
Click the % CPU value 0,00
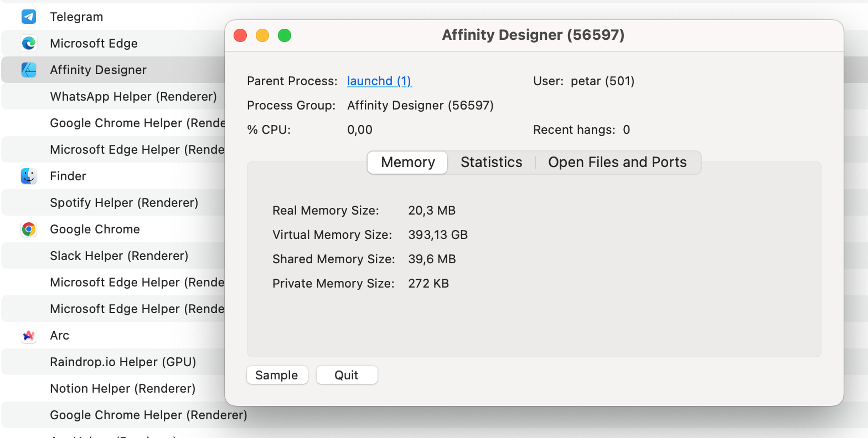(360, 130)
